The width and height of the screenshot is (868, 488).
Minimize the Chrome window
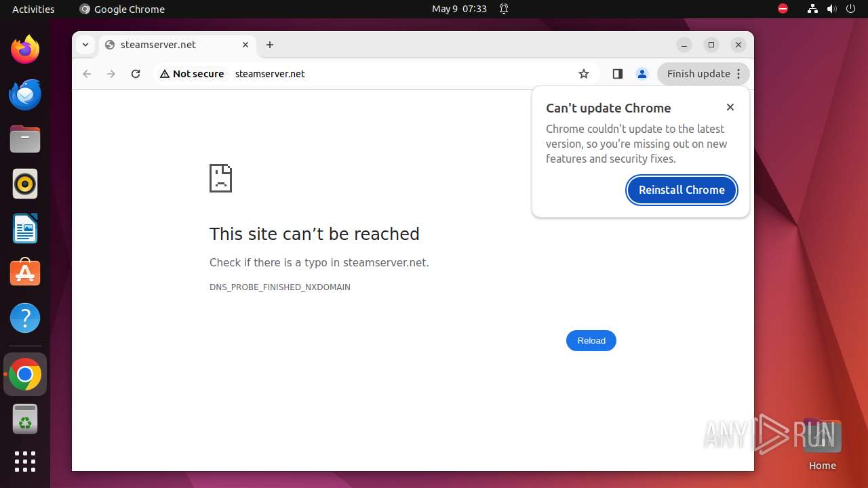[684, 45]
